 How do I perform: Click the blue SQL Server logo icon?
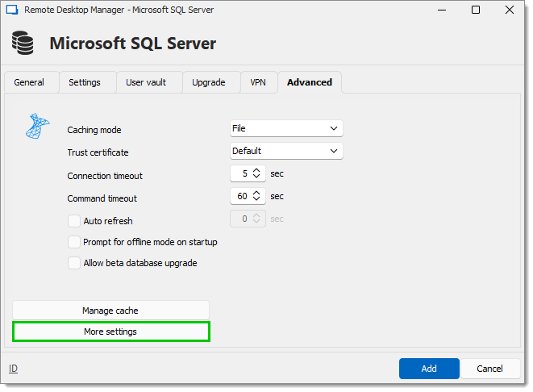[x=37, y=126]
